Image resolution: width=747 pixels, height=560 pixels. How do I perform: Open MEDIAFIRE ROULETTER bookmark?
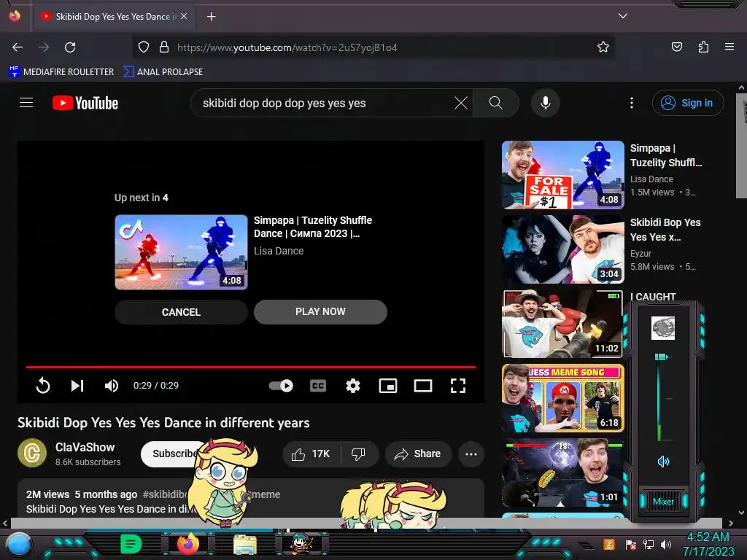(61, 72)
